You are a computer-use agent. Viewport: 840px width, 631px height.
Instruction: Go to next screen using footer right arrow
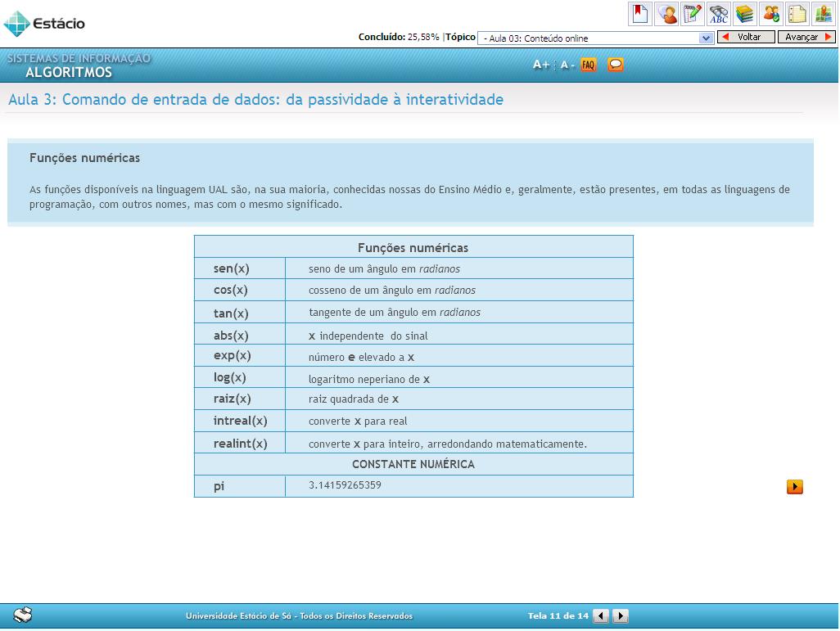tap(621, 616)
